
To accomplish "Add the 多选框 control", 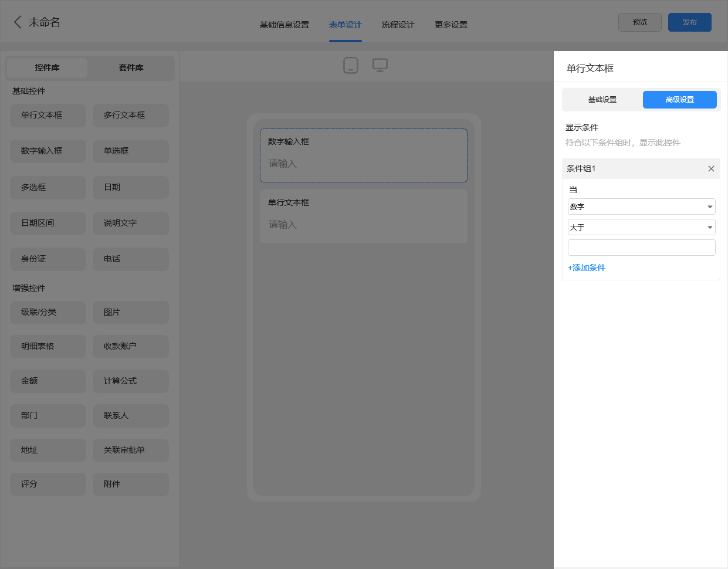I will pos(48,188).
